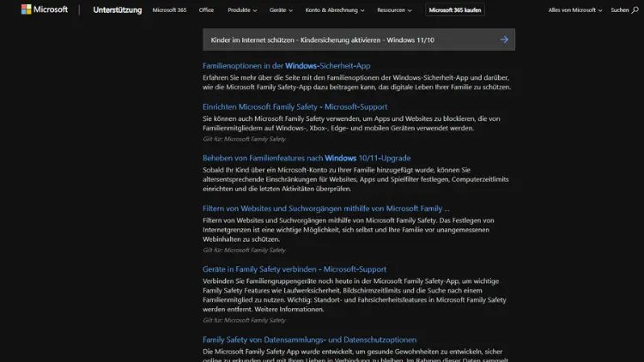Image resolution: width=644 pixels, height=362 pixels.
Task: Click 'Gilt für' note under Filtern result
Action: click(244, 250)
